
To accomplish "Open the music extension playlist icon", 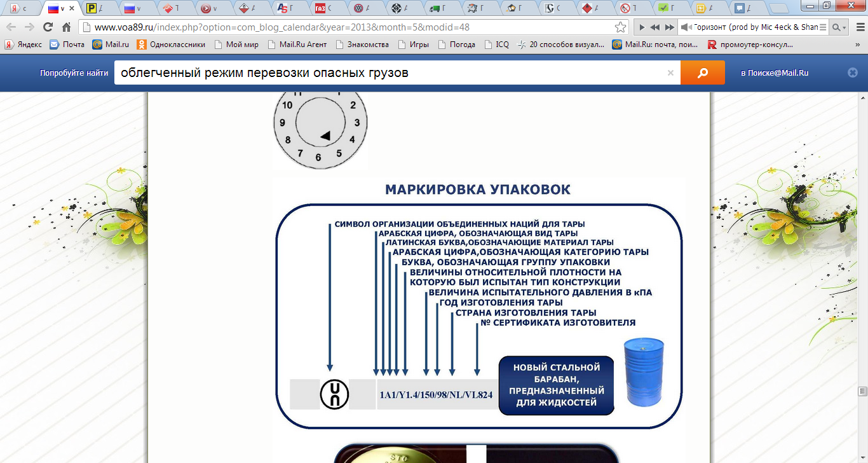I will pyautogui.click(x=824, y=27).
